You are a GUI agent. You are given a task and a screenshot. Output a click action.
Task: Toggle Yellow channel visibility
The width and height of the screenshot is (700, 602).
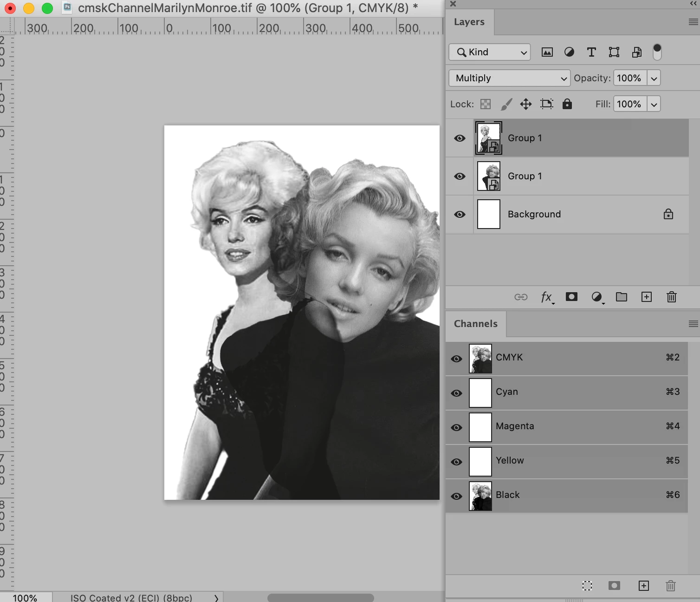pyautogui.click(x=457, y=462)
